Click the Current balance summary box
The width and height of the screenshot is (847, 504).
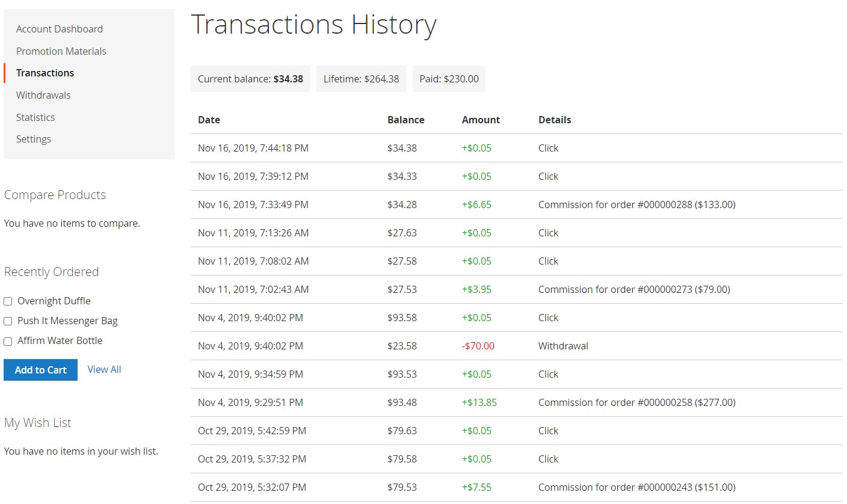(250, 79)
